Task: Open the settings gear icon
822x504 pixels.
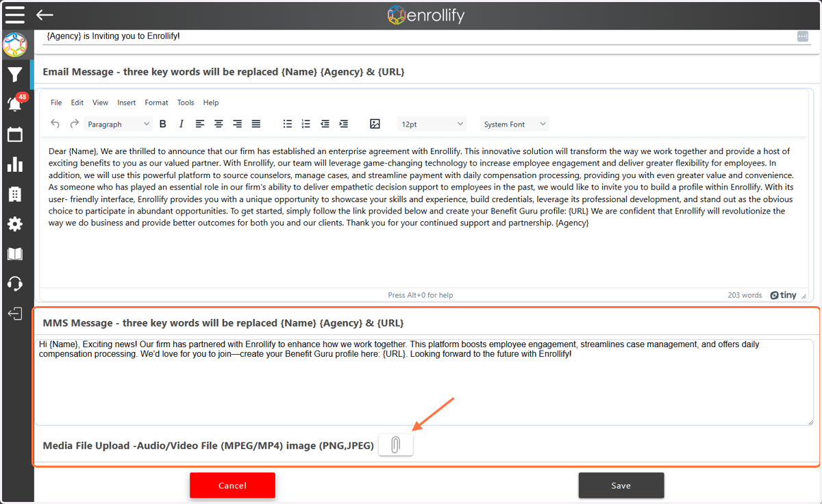Action: 15,224
